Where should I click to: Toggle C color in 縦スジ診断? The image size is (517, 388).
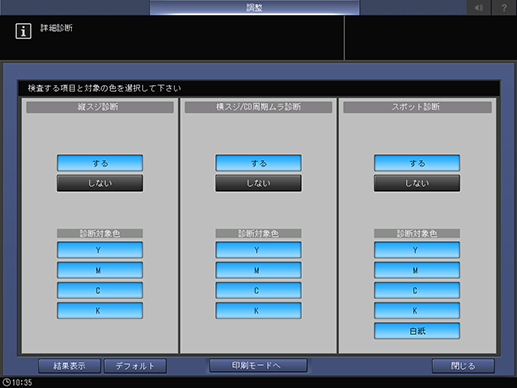pos(100,290)
